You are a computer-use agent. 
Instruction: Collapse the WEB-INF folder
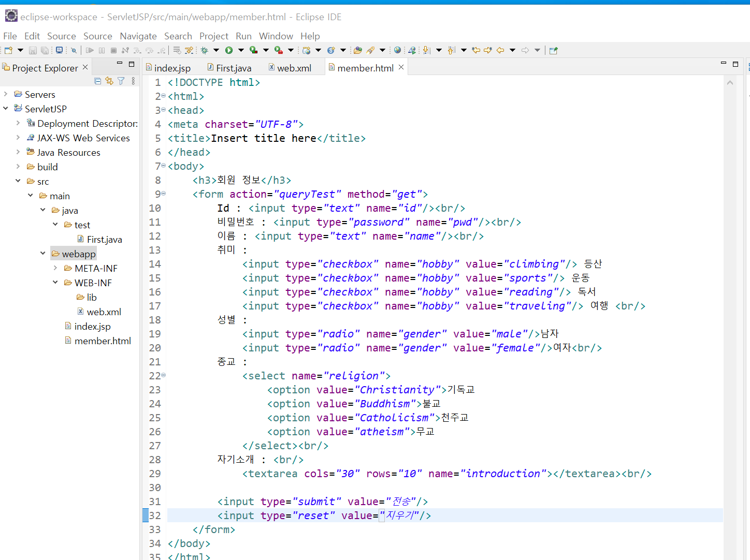[x=55, y=283]
